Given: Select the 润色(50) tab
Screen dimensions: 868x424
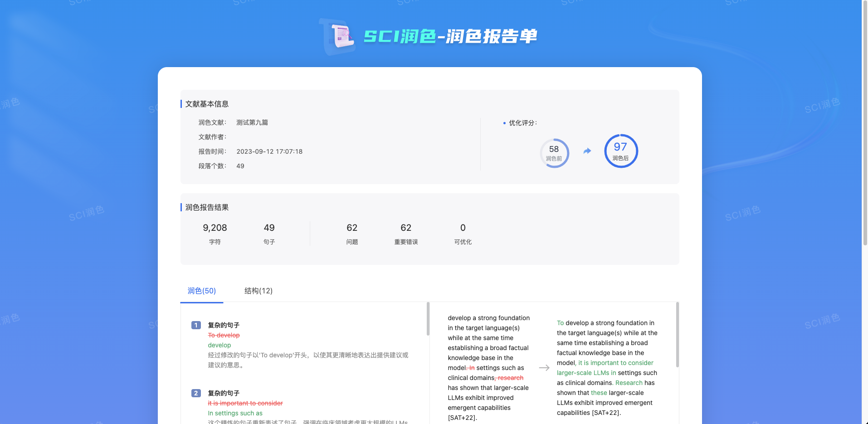Looking at the screenshot, I should pyautogui.click(x=201, y=291).
